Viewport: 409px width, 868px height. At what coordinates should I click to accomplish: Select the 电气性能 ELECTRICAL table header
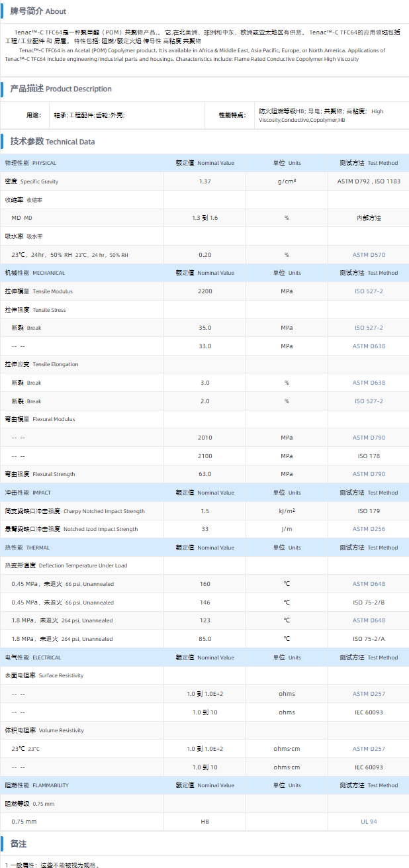(x=33, y=657)
